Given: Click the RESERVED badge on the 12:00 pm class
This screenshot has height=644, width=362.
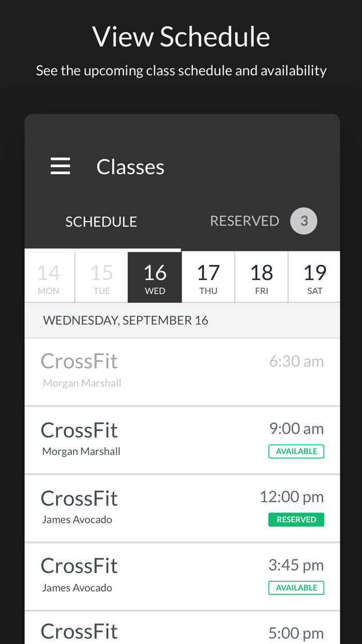Looking at the screenshot, I should 296,519.
